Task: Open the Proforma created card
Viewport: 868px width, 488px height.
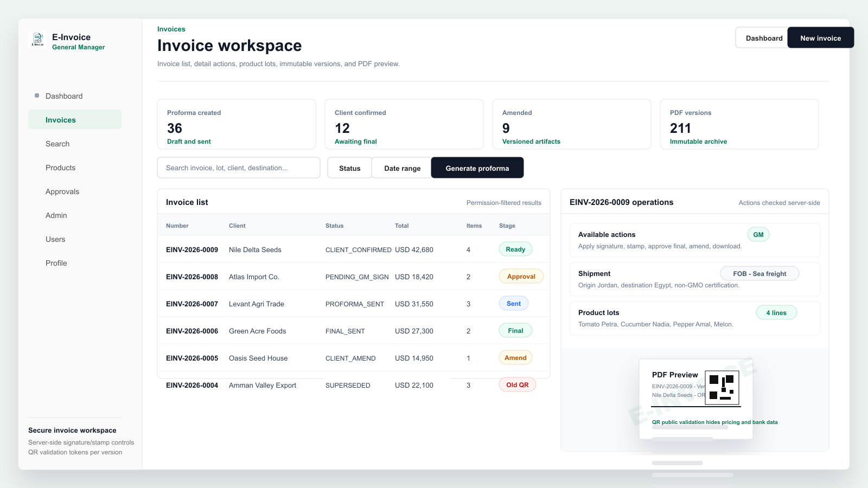Action: 237,124
